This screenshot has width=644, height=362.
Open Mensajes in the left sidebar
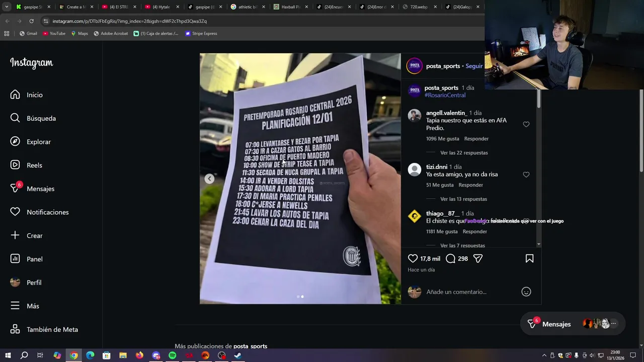tap(32, 189)
